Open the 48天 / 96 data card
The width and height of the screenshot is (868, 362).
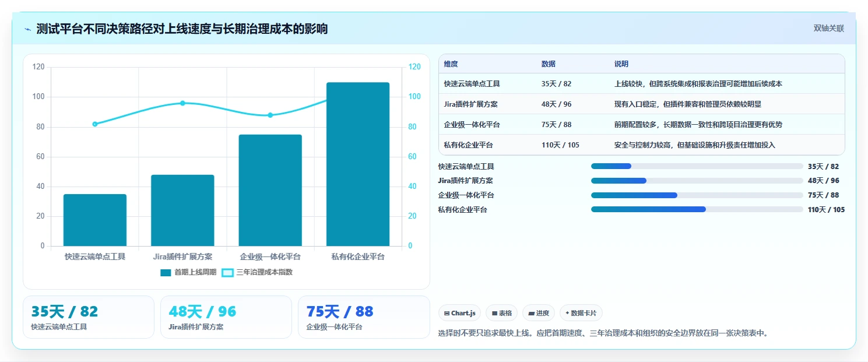(226, 317)
